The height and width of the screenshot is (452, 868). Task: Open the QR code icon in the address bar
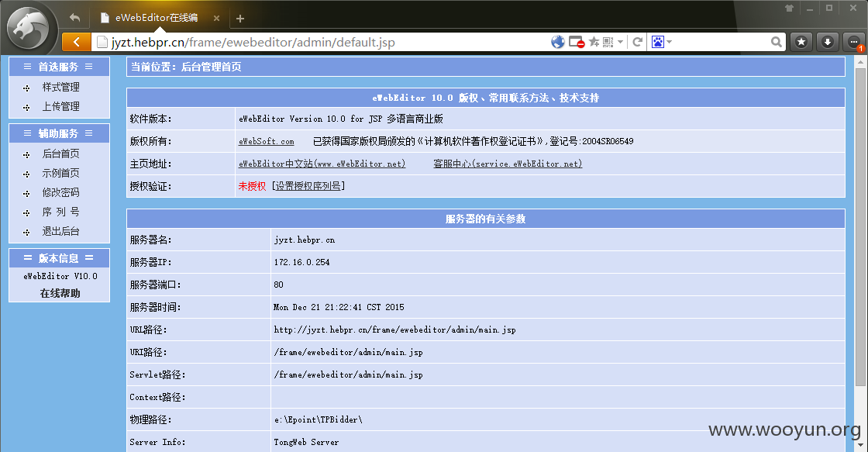(x=608, y=42)
